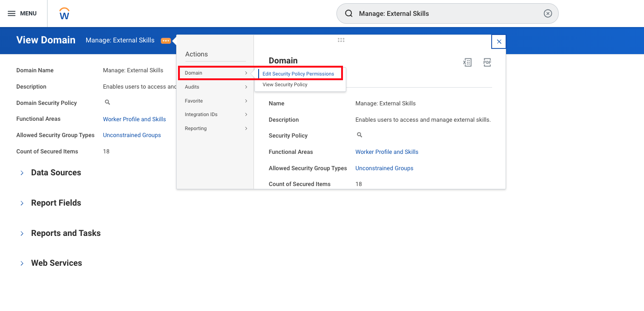Open the Domain Security Policy magnifier icon

[107, 102]
